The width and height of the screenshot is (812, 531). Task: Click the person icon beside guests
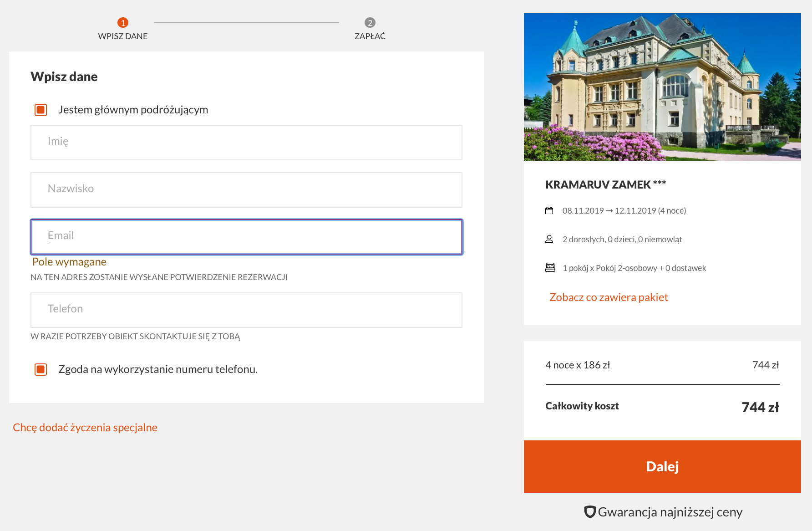(549, 239)
